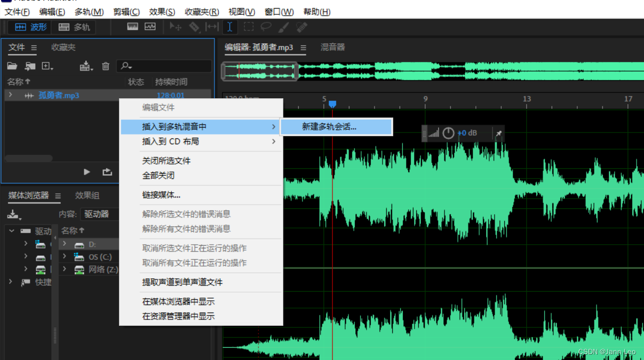644x360 pixels.
Task: Select the Paintbrush Selection tool
Action: pyautogui.click(x=284, y=26)
